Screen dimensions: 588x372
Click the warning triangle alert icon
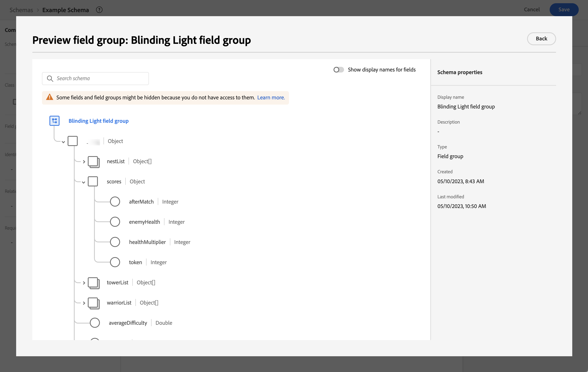[x=50, y=97]
